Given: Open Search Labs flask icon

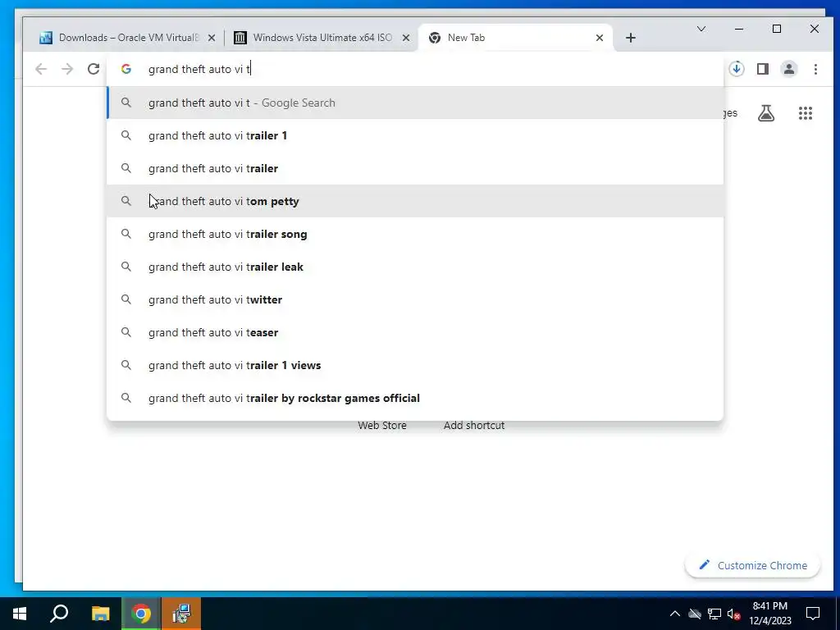Looking at the screenshot, I should pyautogui.click(x=766, y=113).
